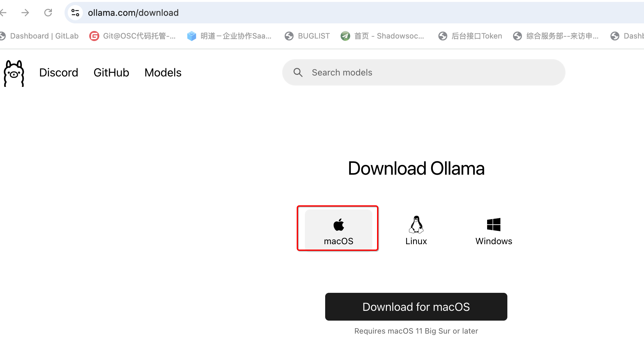
Task: Open the Discord link
Action: pyautogui.click(x=59, y=73)
